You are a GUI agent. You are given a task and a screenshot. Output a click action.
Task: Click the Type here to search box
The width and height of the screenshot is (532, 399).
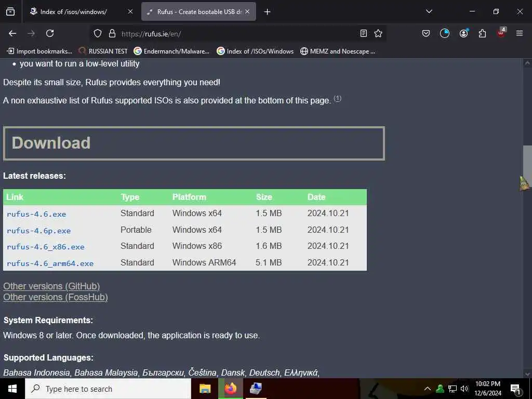108,389
